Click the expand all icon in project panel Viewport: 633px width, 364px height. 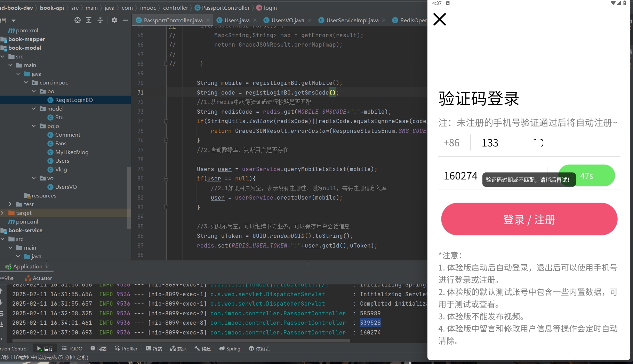89,20
